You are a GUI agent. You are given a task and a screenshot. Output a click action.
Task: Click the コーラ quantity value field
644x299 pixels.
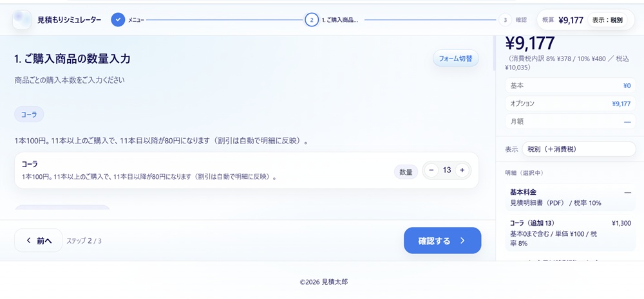[x=446, y=170]
